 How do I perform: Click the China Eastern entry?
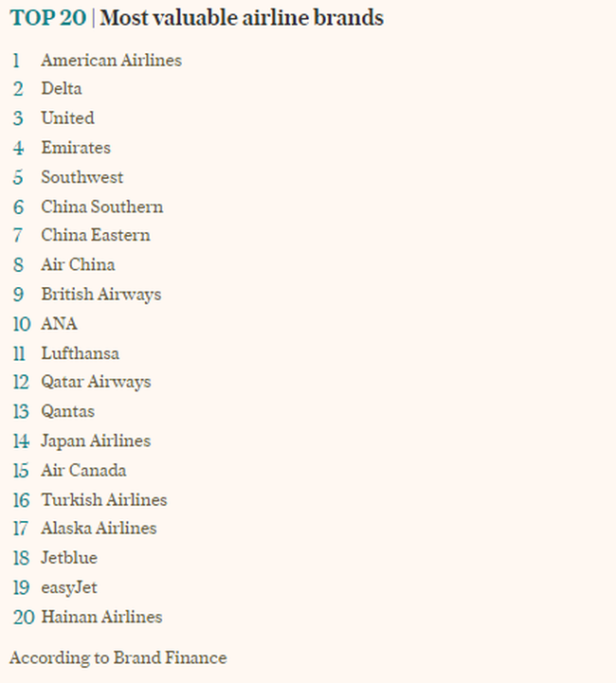point(95,235)
